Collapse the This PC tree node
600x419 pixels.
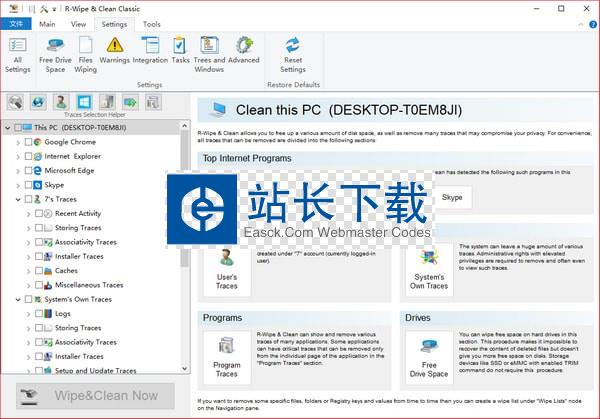(x=8, y=128)
